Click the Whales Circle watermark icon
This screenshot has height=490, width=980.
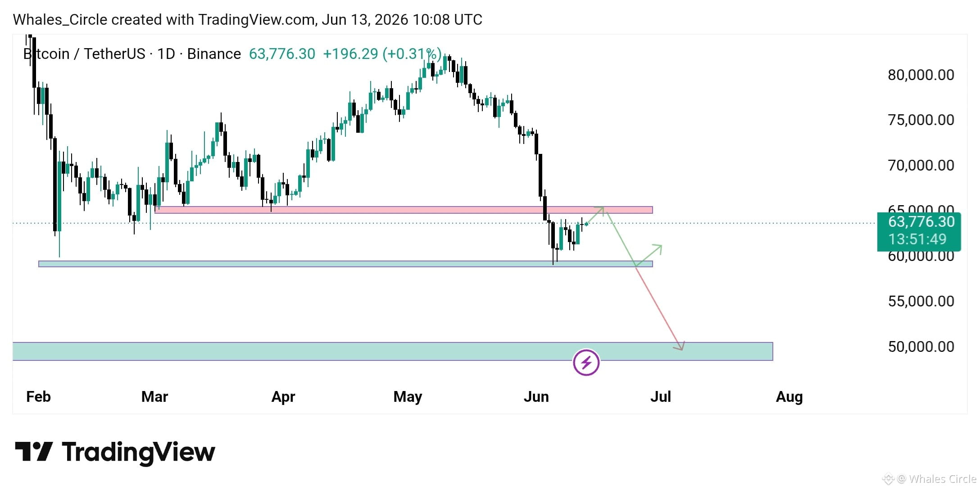click(888, 479)
